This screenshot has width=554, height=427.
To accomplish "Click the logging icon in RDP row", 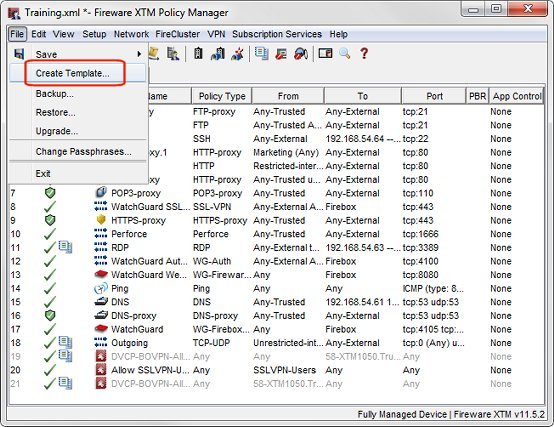I will coord(65,247).
